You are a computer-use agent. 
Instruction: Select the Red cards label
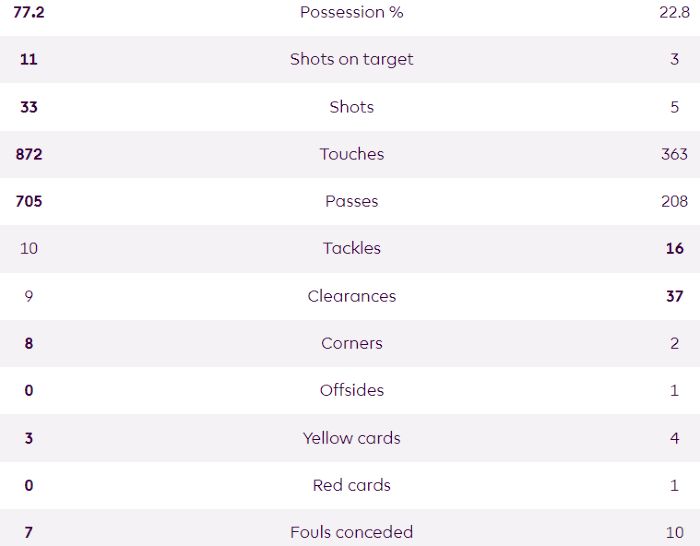point(351,485)
